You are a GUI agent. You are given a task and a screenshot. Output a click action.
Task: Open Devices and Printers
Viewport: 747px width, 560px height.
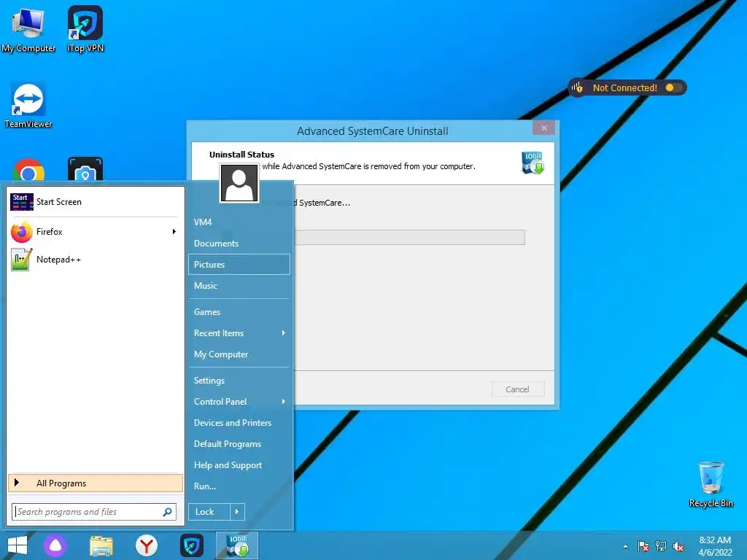tap(239, 423)
